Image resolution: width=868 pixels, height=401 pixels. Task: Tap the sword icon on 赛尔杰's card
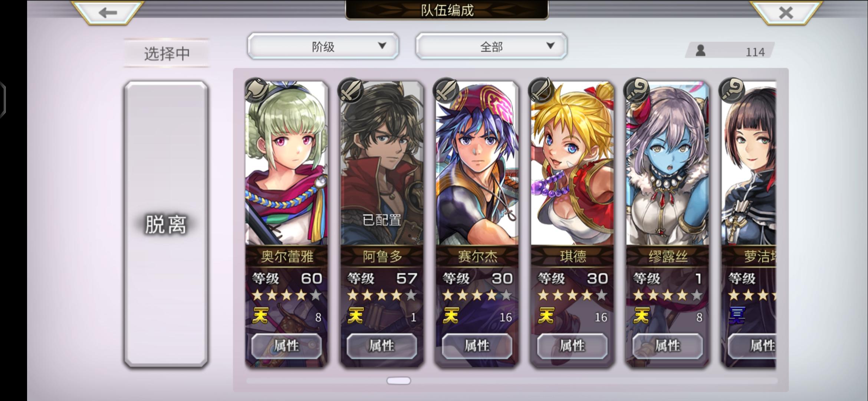(x=446, y=90)
